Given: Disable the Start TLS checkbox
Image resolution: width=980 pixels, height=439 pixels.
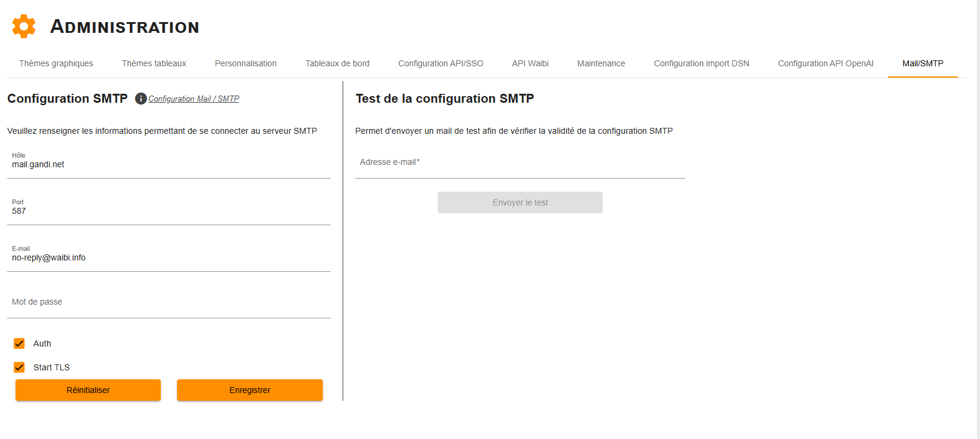Looking at the screenshot, I should (x=19, y=367).
